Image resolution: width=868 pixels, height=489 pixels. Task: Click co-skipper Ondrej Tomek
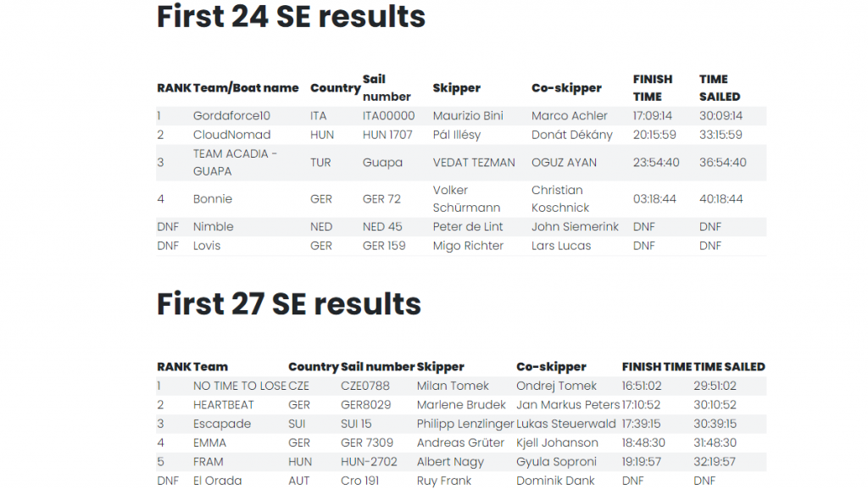[x=556, y=386]
